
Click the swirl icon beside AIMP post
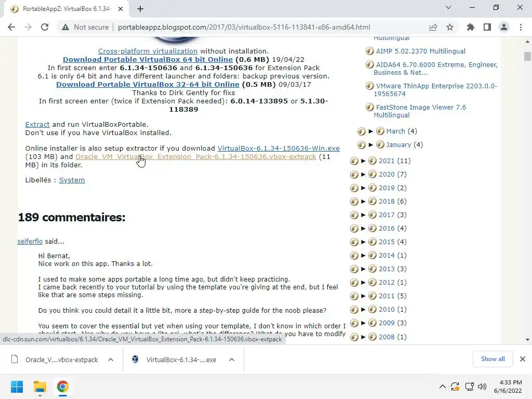[370, 51]
